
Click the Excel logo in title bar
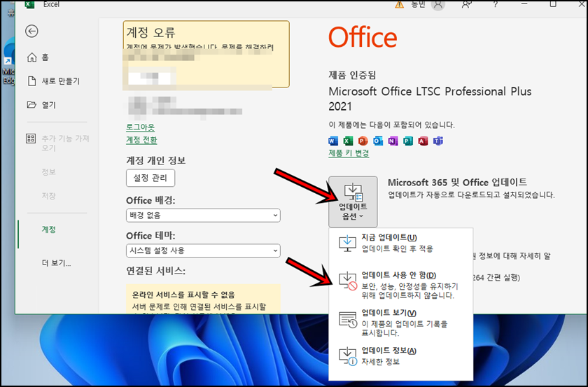pyautogui.click(x=29, y=4)
